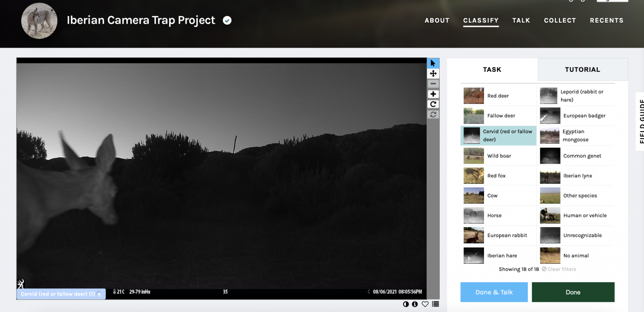Click the green Done button
This screenshot has width=644, height=312.
pyautogui.click(x=573, y=292)
